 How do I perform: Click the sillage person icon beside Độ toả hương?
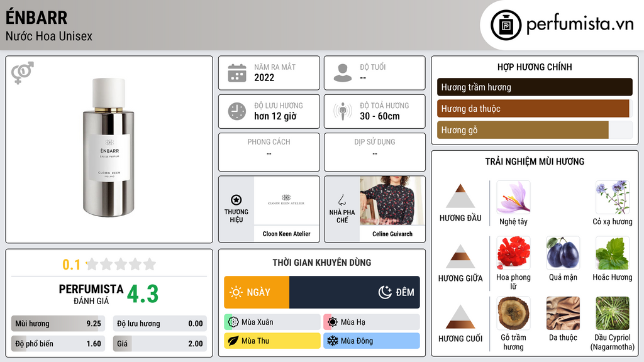[x=343, y=111]
